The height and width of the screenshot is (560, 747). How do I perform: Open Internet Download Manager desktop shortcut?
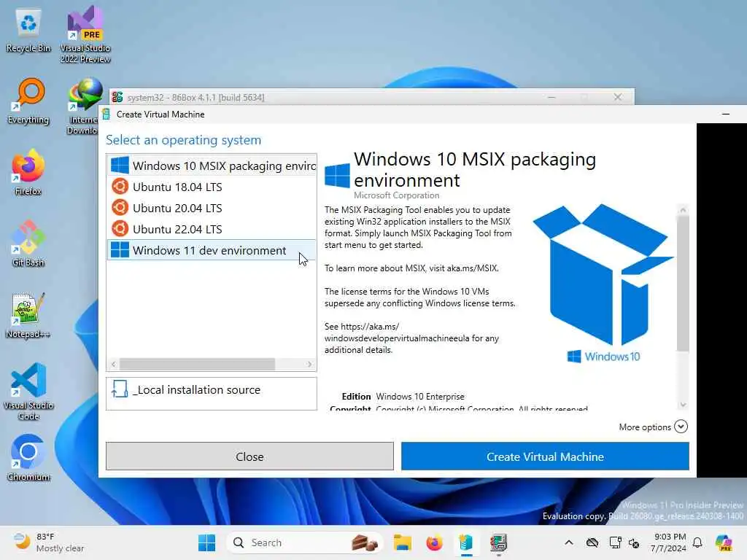click(85, 106)
